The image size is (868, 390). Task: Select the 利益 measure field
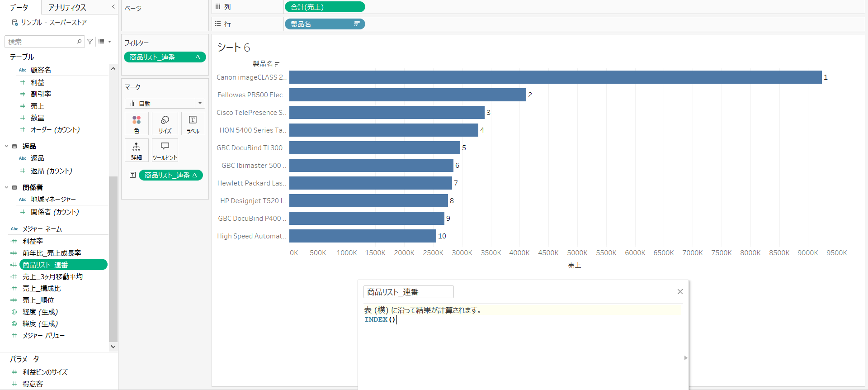(38, 82)
